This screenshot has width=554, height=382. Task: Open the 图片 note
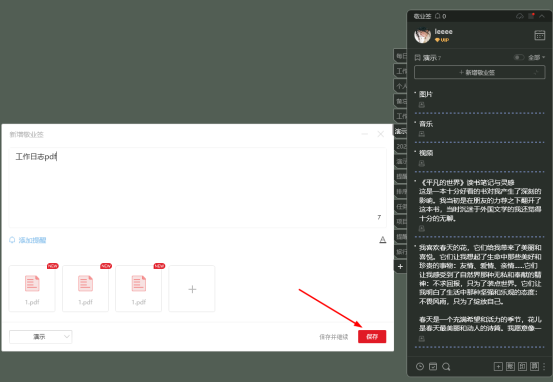click(426, 94)
